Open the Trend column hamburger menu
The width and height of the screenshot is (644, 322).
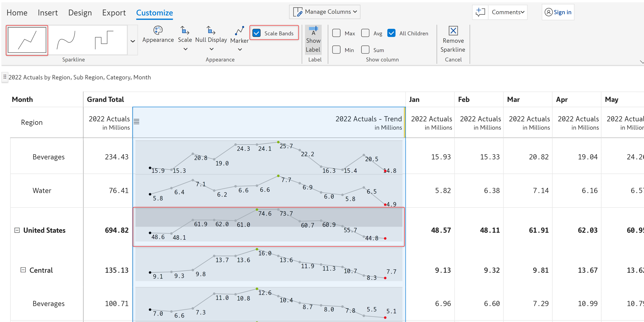(136, 121)
